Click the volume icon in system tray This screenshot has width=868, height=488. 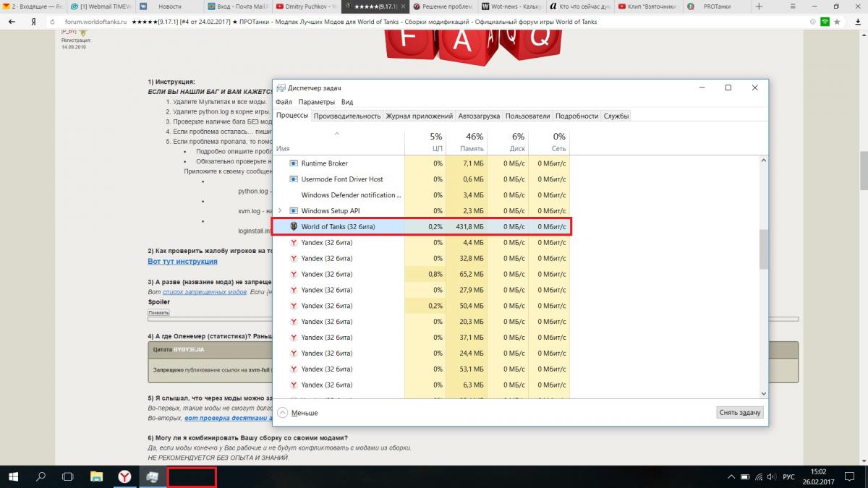click(x=771, y=476)
